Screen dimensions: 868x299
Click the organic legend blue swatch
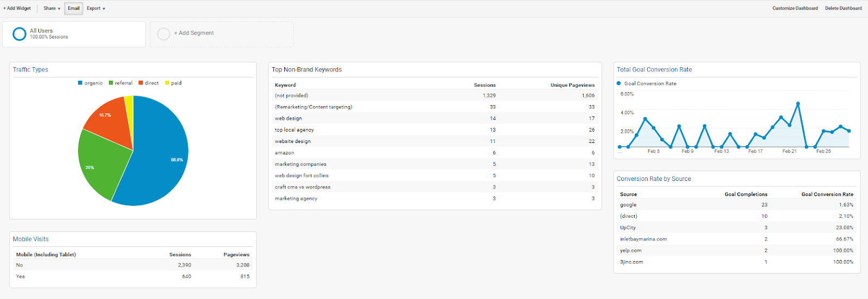click(x=80, y=83)
